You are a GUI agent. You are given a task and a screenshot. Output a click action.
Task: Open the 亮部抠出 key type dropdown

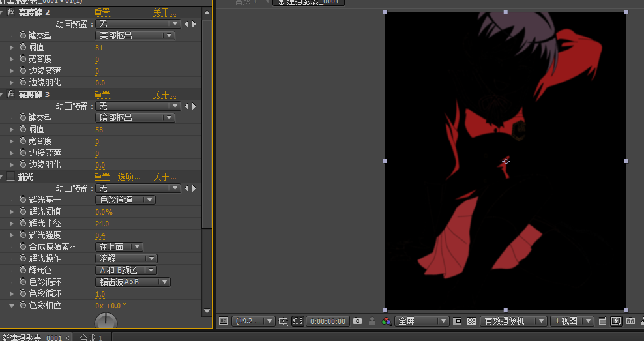(x=135, y=36)
